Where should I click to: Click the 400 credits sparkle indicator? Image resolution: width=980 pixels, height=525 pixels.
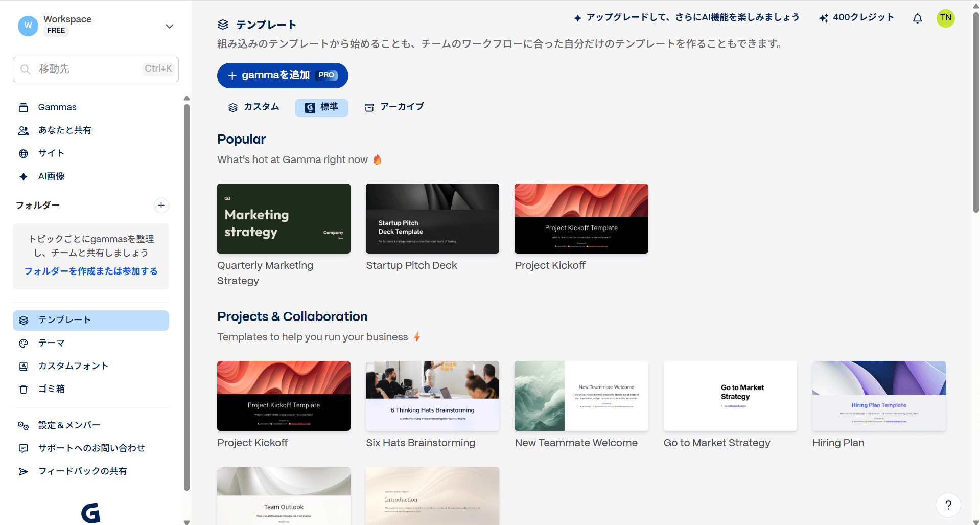[x=856, y=18]
